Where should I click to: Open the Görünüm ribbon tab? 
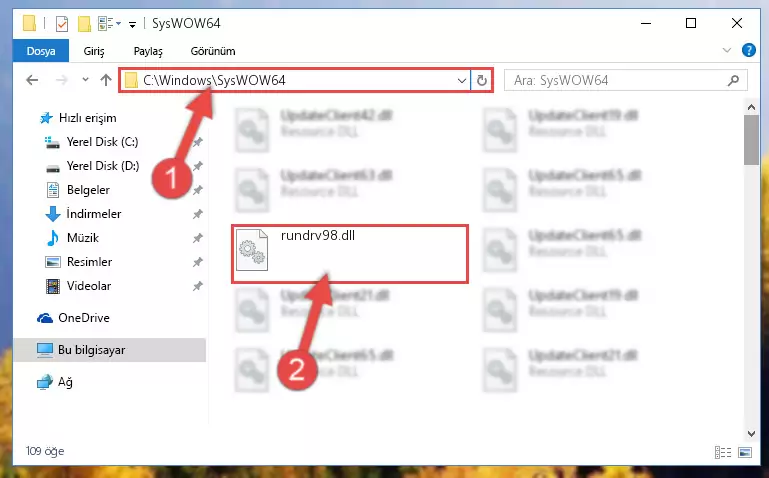(x=213, y=51)
